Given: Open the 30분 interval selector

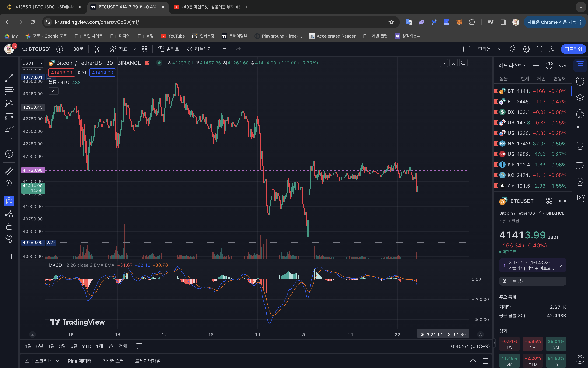Looking at the screenshot, I should tap(78, 49).
